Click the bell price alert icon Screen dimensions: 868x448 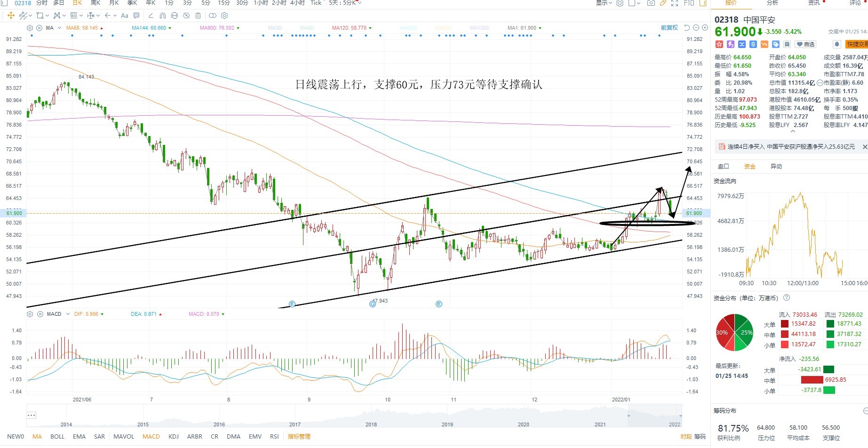[x=837, y=44]
